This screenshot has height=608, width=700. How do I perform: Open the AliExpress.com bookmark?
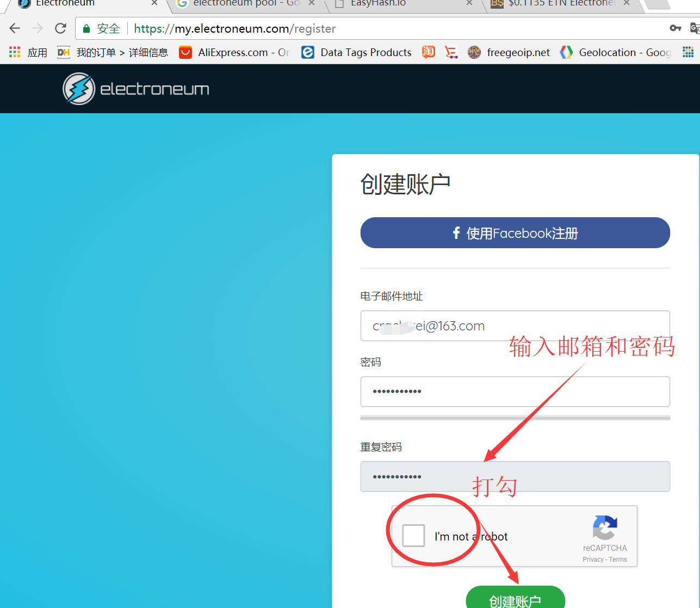[234, 52]
